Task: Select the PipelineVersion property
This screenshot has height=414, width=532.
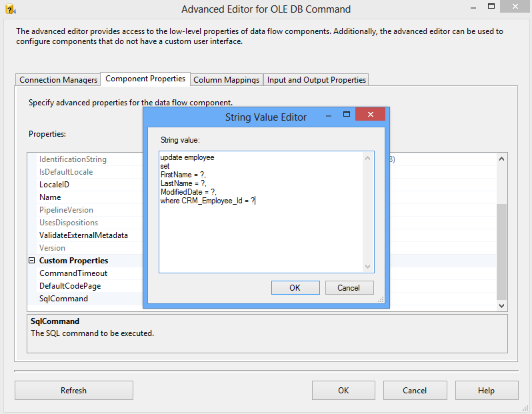Action: (x=66, y=210)
